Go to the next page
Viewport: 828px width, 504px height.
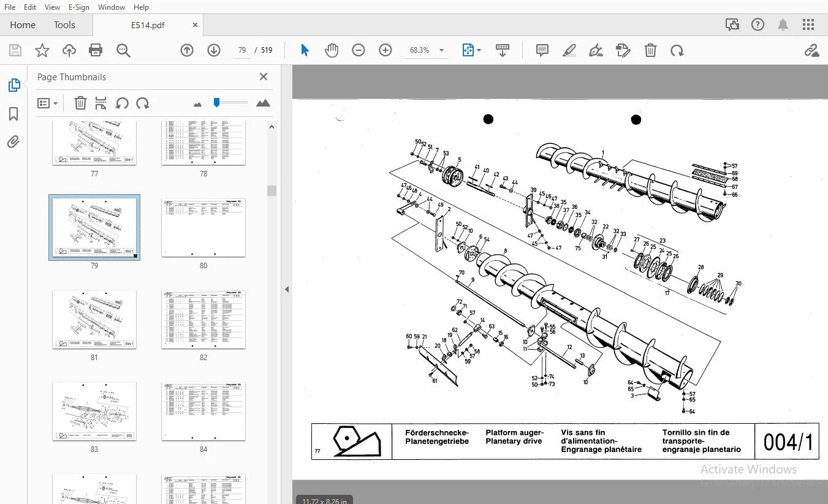click(214, 50)
